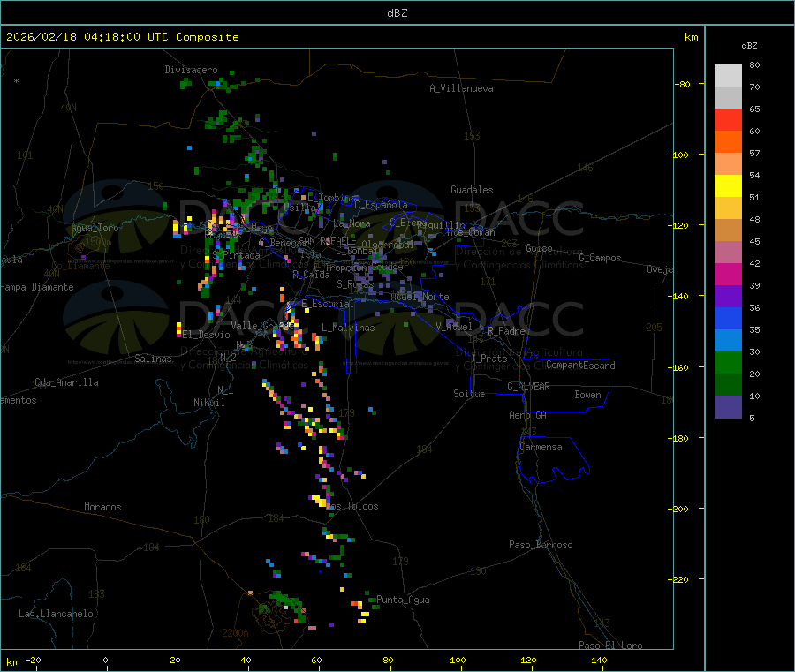
Task: Click the A_Villanueva place label
Action: point(461,88)
